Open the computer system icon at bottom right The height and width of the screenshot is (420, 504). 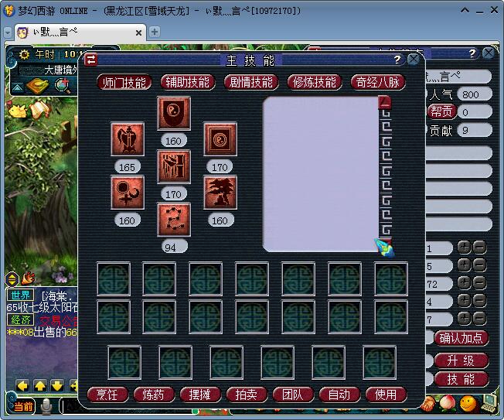[489, 403]
